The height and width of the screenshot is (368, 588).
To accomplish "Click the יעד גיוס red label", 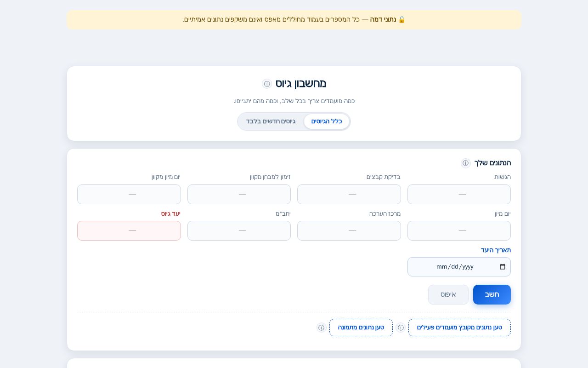I will (x=171, y=214).
